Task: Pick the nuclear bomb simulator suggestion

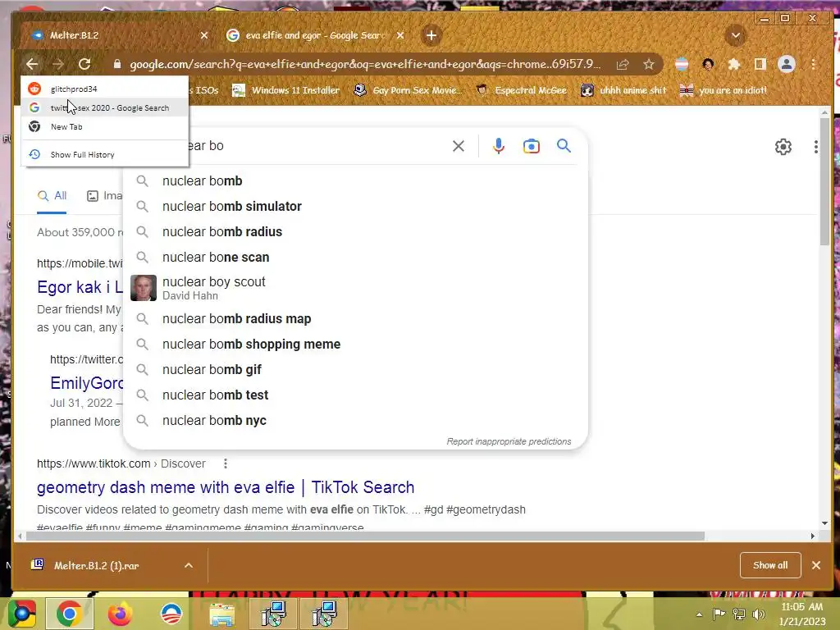Action: click(356, 206)
